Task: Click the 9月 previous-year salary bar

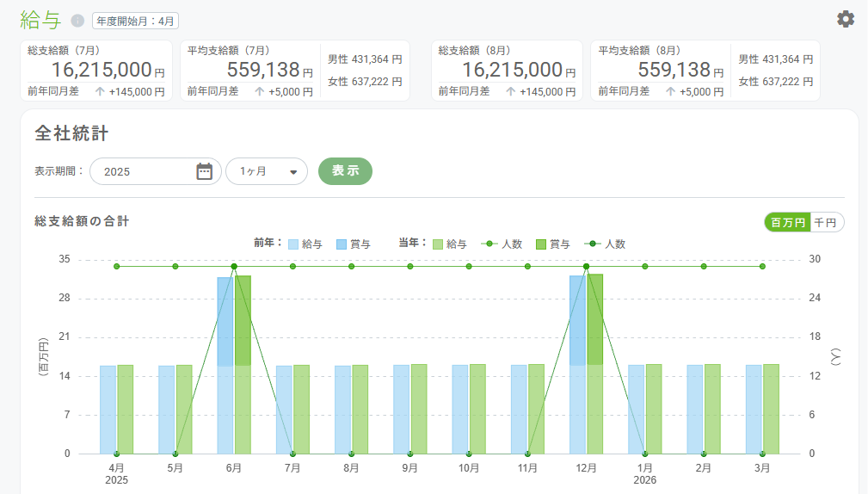Action: [x=402, y=410]
